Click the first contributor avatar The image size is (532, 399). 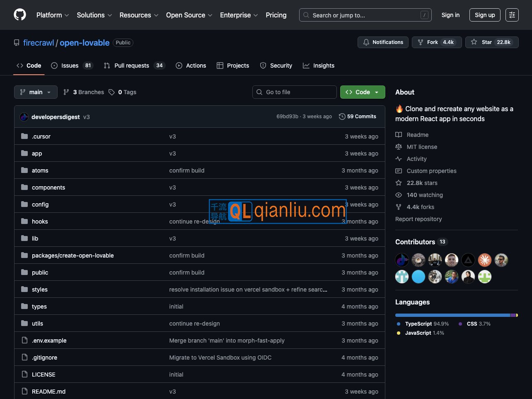[x=401, y=260]
